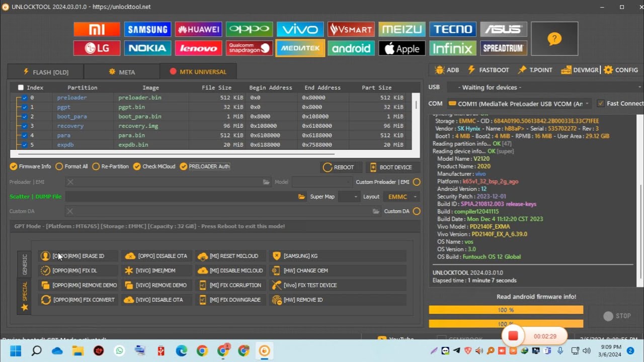This screenshot has height=362, width=644.
Task: Browse for Scatter file folder icon
Action: (x=301, y=197)
